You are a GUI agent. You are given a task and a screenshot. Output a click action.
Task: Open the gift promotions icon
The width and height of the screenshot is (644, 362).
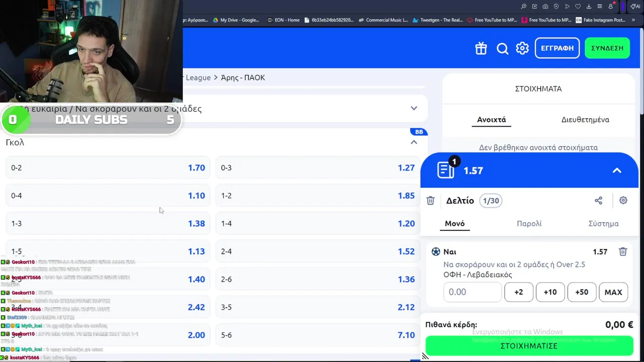click(x=481, y=48)
